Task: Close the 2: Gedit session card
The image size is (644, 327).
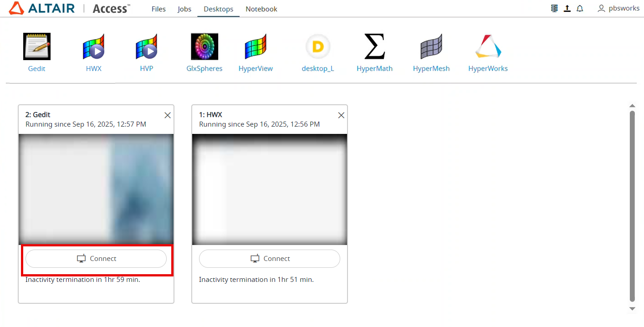Action: (167, 115)
